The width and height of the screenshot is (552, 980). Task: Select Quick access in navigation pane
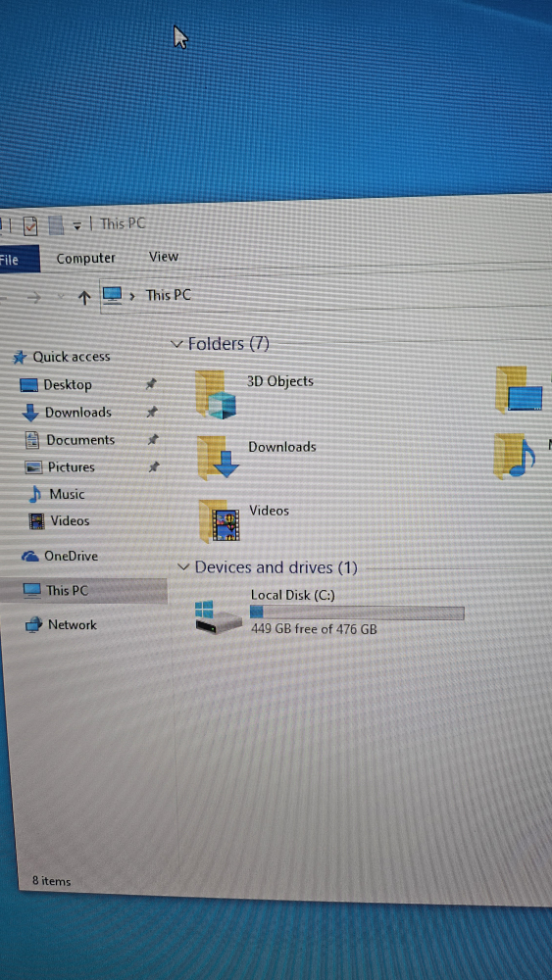[x=72, y=357]
